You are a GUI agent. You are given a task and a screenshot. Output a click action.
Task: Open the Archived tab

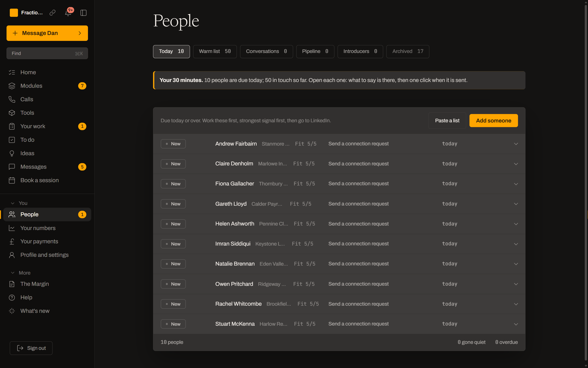coord(408,51)
